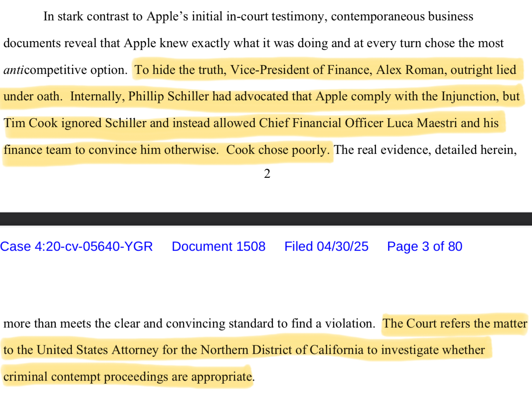Click the highlighted phrase Cook chose poorly
Viewport: 532px width, 393px height.
pyautogui.click(x=278, y=150)
